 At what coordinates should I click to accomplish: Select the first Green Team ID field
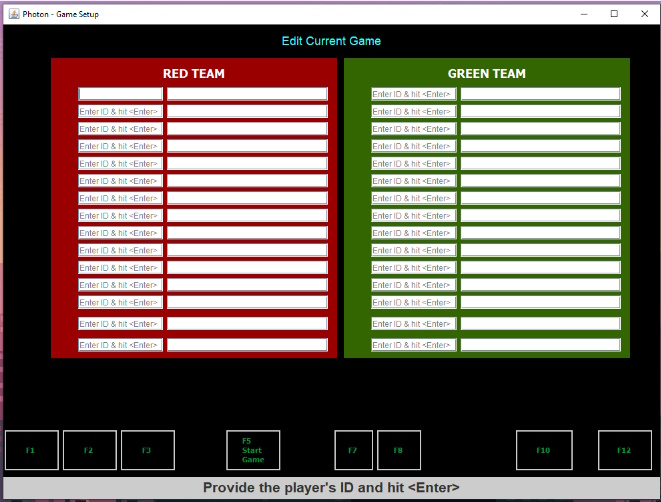point(414,94)
